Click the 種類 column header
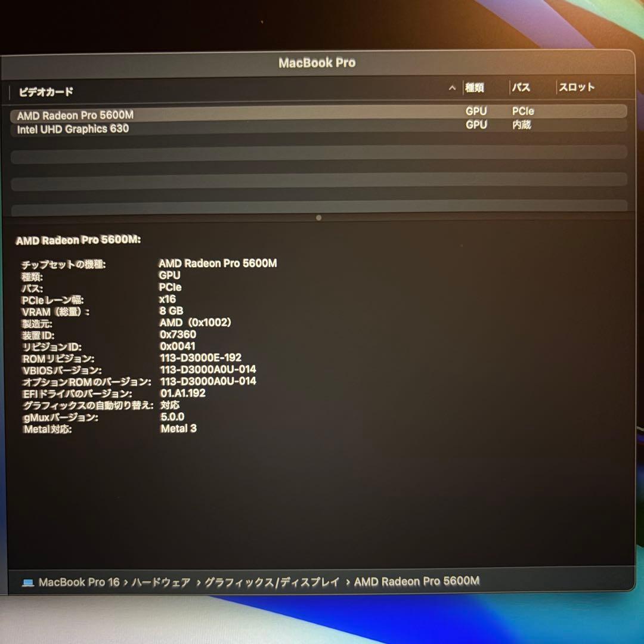Viewport: 644px width, 644px height. pyautogui.click(x=476, y=87)
